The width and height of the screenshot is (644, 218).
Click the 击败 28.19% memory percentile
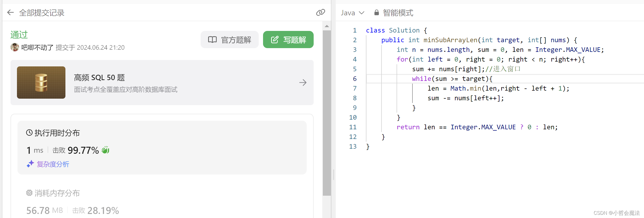(96, 210)
